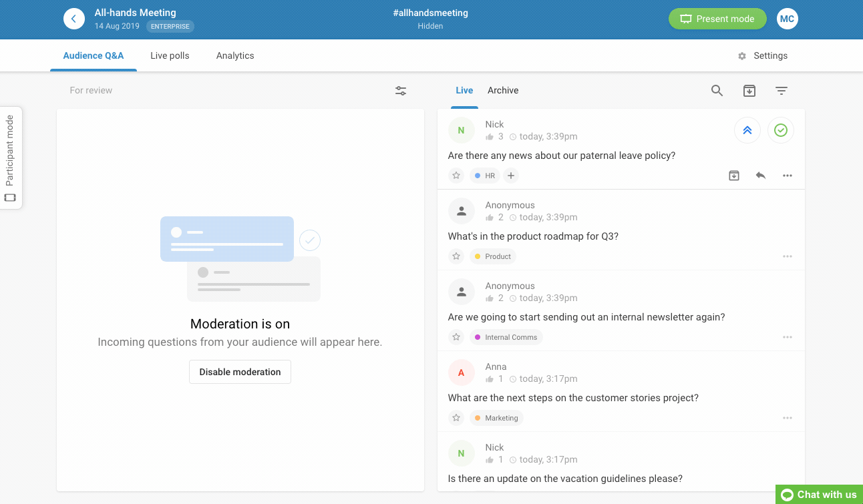The height and width of the screenshot is (504, 863).
Task: Open more options for product roadmap question
Action: [788, 256]
